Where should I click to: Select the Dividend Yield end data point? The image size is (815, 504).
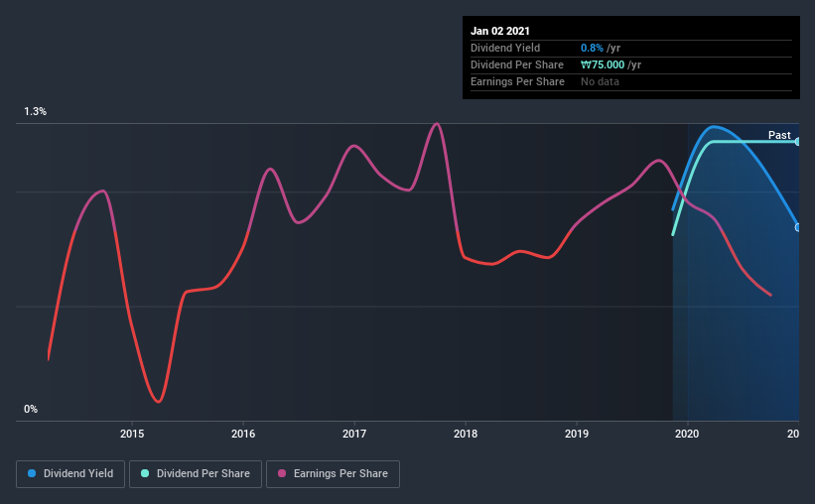(x=798, y=227)
